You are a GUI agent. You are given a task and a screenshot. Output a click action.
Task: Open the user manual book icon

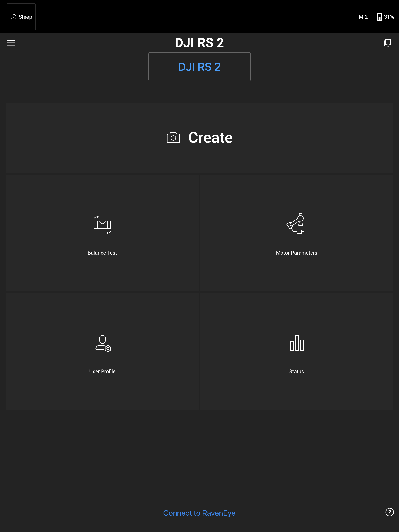tap(388, 43)
